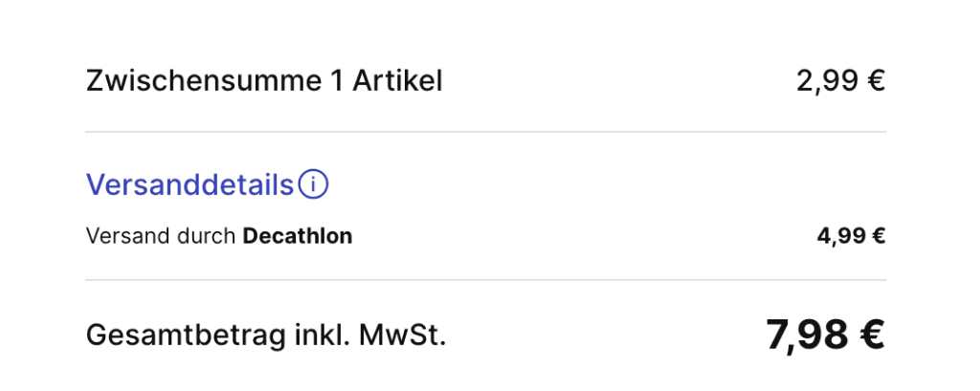Image resolution: width=980 pixels, height=391 pixels.
Task: Click the info icon beside Versanddetails
Action: [313, 185]
